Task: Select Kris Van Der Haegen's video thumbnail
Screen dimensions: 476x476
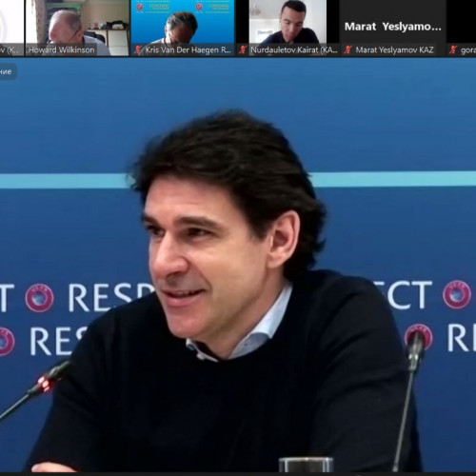Action: [x=183, y=28]
